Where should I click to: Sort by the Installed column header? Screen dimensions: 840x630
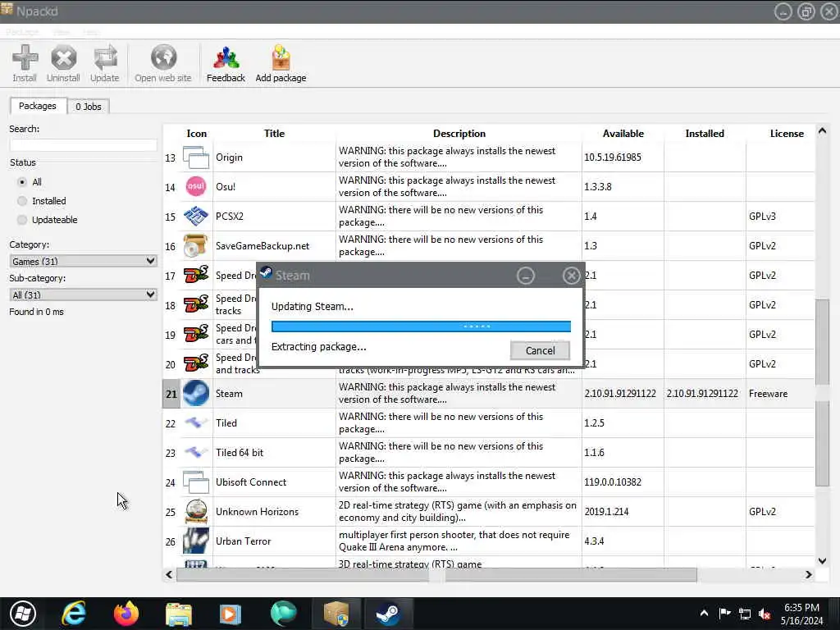click(x=705, y=134)
